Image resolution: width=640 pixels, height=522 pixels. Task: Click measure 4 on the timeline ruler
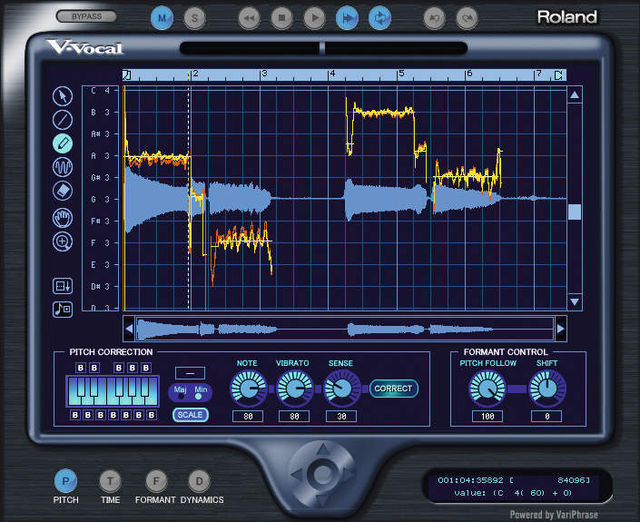[333, 74]
